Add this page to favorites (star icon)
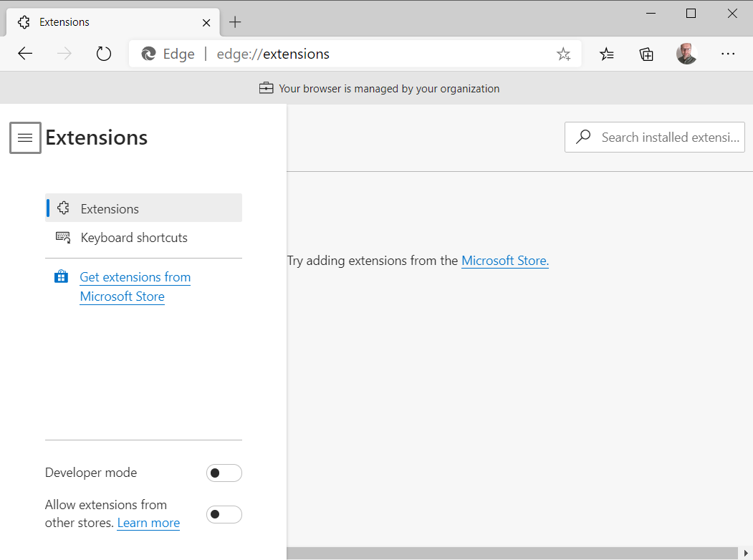Viewport: 753px width, 560px height. pos(563,54)
